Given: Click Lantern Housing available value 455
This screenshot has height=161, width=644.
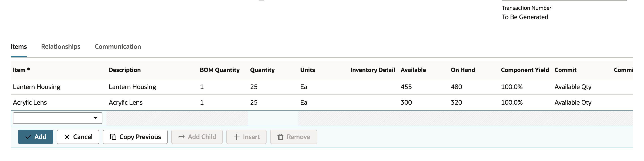Looking at the screenshot, I should 406,87.
